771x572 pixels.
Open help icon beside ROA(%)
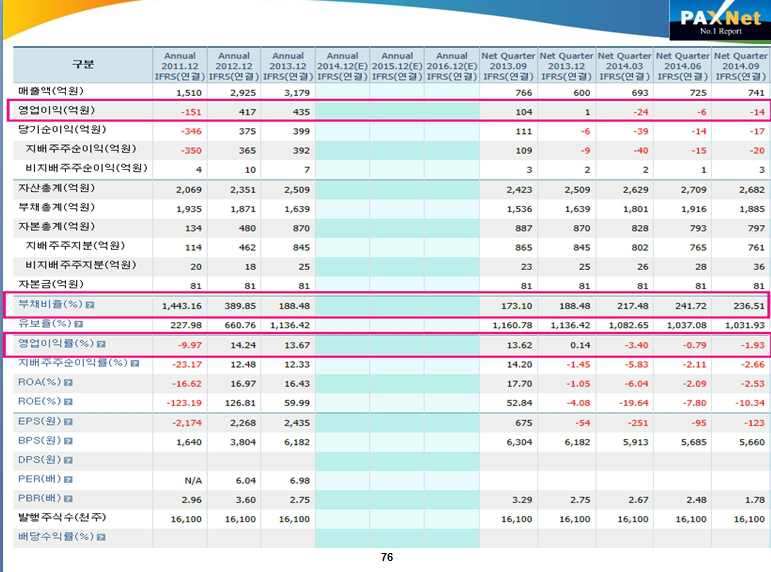[x=70, y=382]
